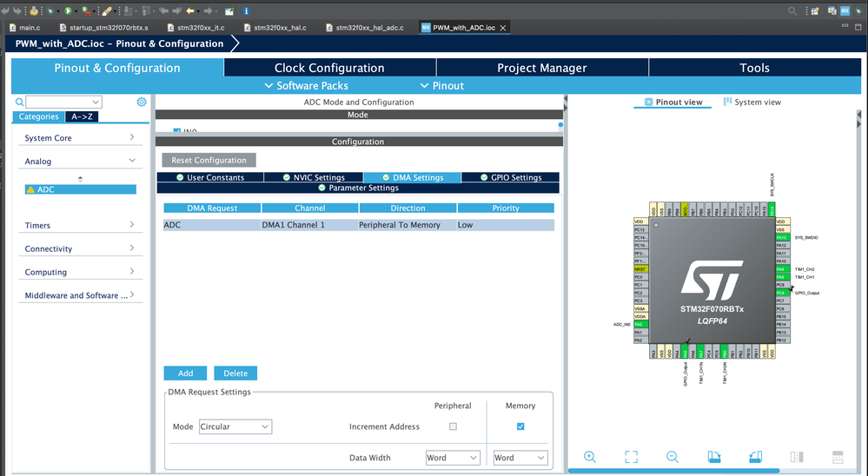
Task: Toggle Memory increment address checkbox
Action: (520, 426)
